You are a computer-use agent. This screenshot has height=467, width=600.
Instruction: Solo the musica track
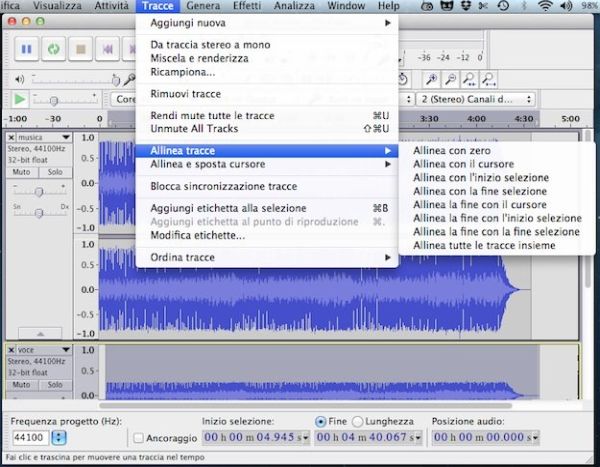(54, 172)
